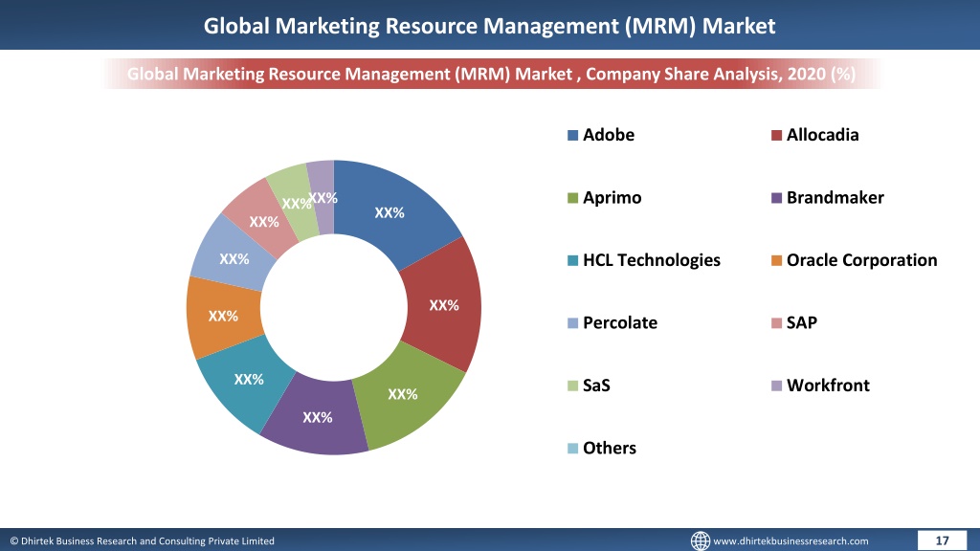Click the Brandmaker legend color swatch
980x551 pixels.
[776, 198]
